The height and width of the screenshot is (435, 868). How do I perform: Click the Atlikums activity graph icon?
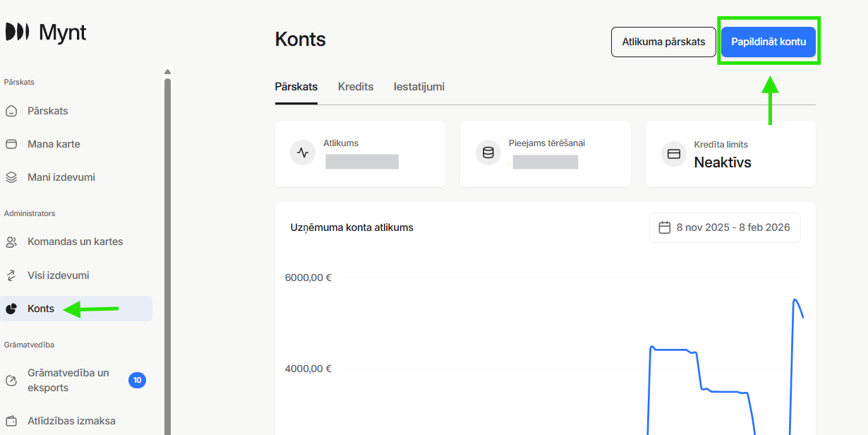click(303, 153)
